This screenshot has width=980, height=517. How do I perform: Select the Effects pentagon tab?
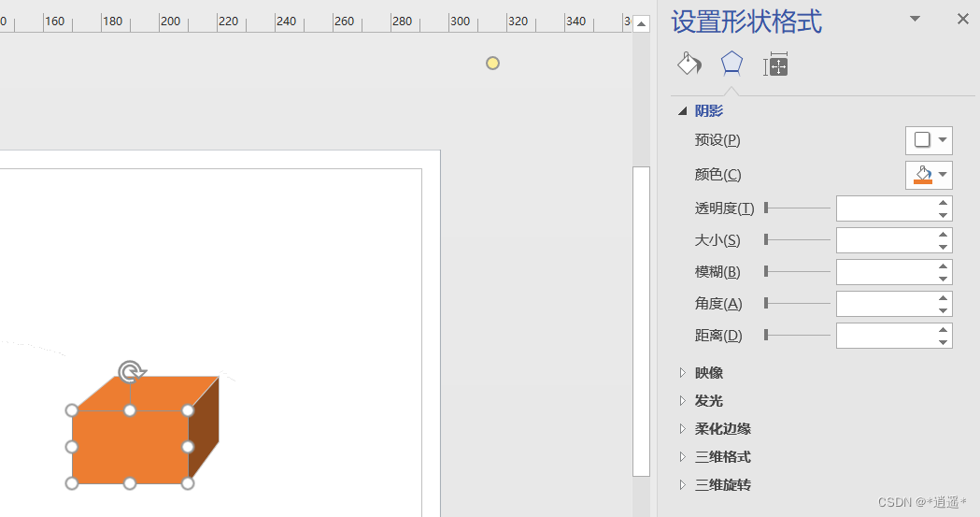tap(731, 64)
